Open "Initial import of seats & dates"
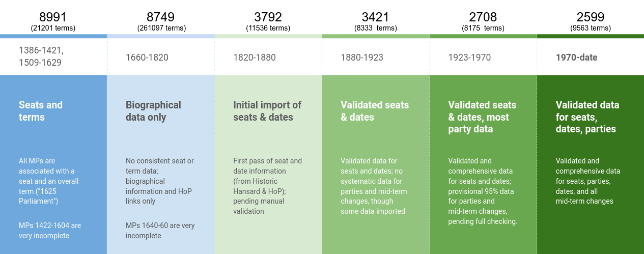Viewport: 644px width, 254px height. tap(267, 111)
